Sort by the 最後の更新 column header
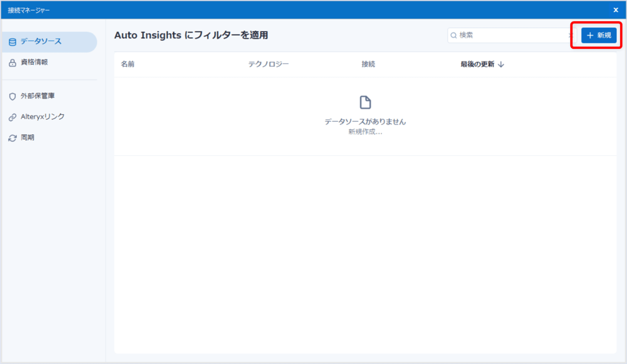This screenshot has height=364, width=627. tap(477, 64)
